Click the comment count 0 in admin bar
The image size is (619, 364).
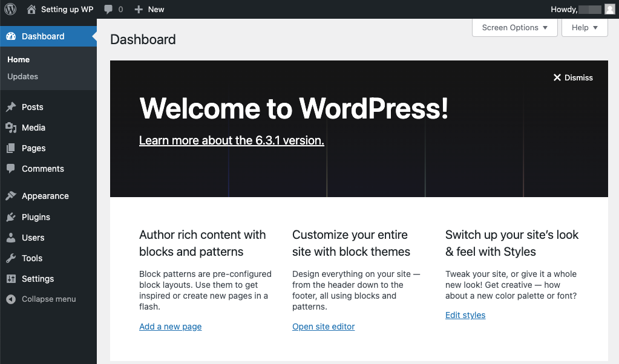120,10
